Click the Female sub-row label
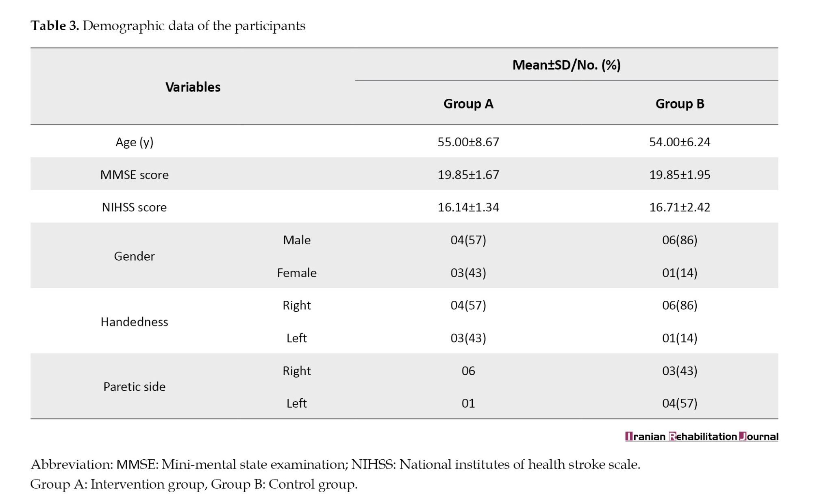 tap(297, 273)
